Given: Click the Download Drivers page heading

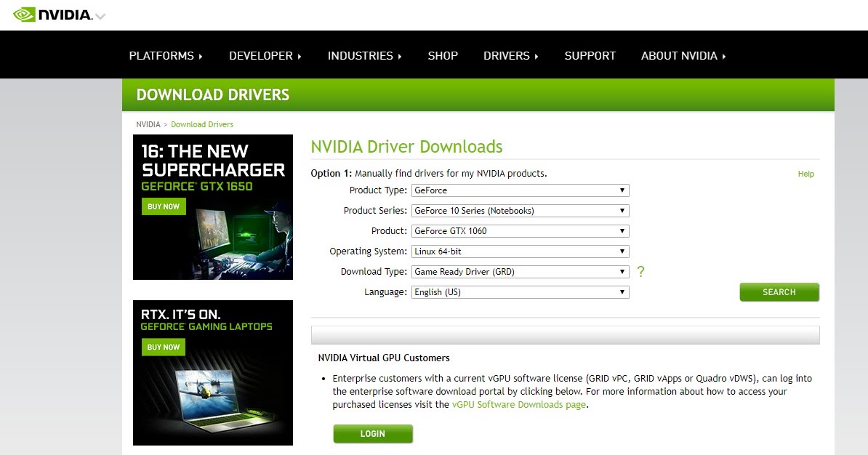Looking at the screenshot, I should pyautogui.click(x=212, y=94).
